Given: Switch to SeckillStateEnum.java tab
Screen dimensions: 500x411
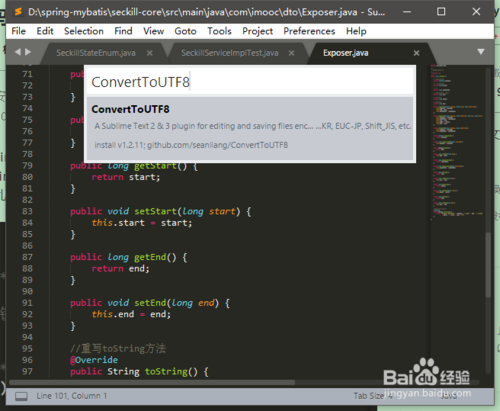Looking at the screenshot, I should (x=96, y=53).
